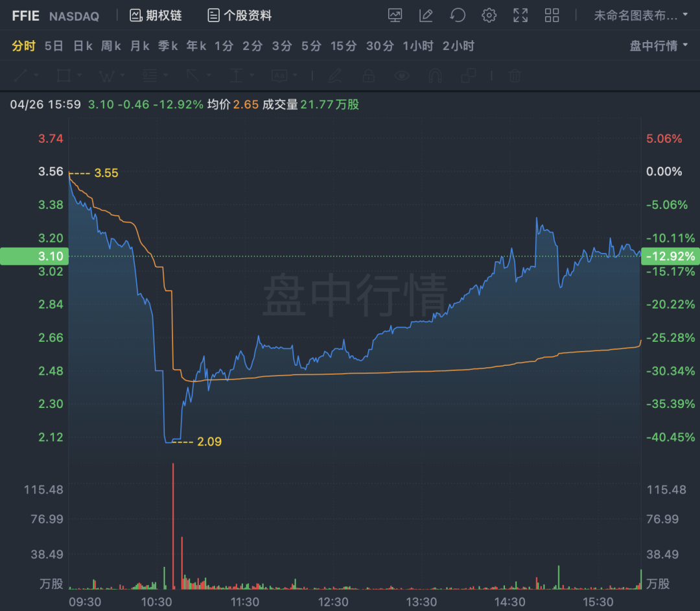Open the multi-chart layout grid icon
Screen dimensions: 700x611
[552, 15]
